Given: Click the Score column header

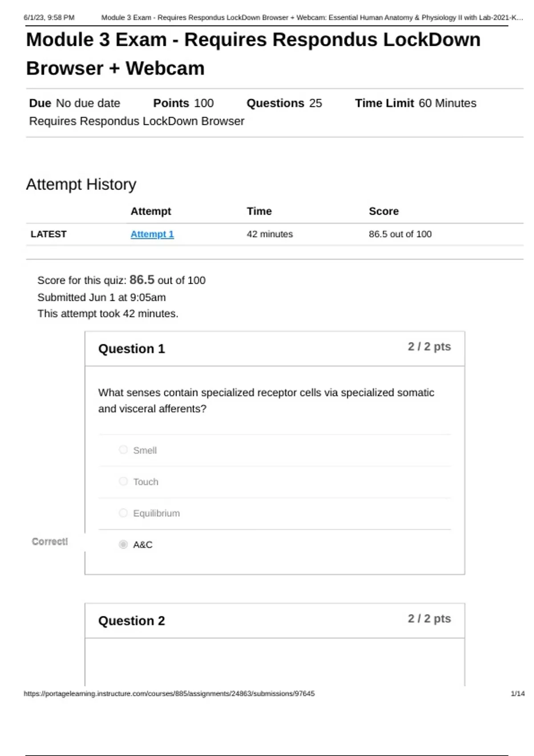Looking at the screenshot, I should pos(384,211).
